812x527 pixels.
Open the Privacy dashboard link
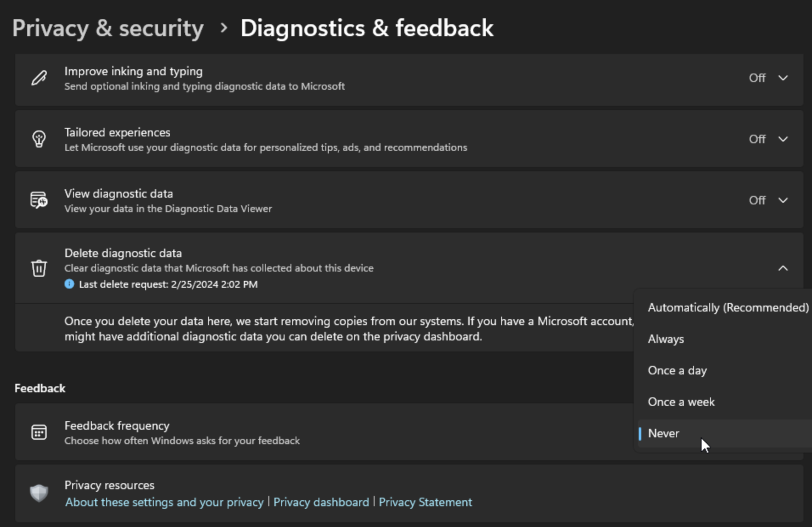click(321, 502)
